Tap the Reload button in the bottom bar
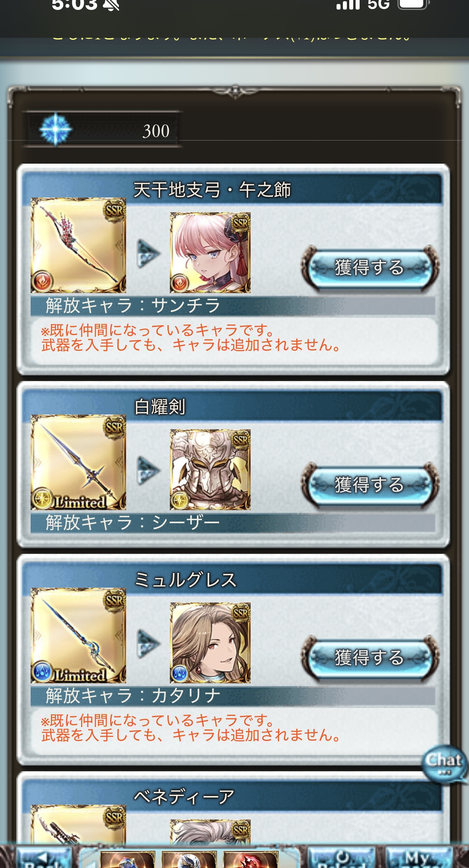Screen dimensions: 469x868 [x=341, y=858]
